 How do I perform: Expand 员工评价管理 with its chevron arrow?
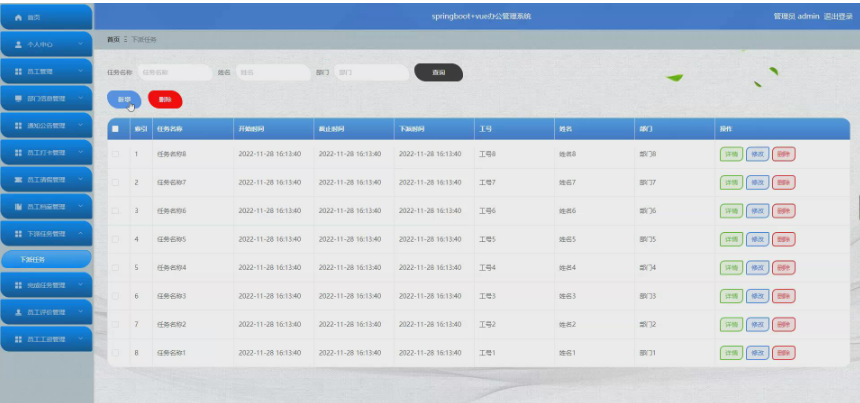pyautogui.click(x=81, y=312)
